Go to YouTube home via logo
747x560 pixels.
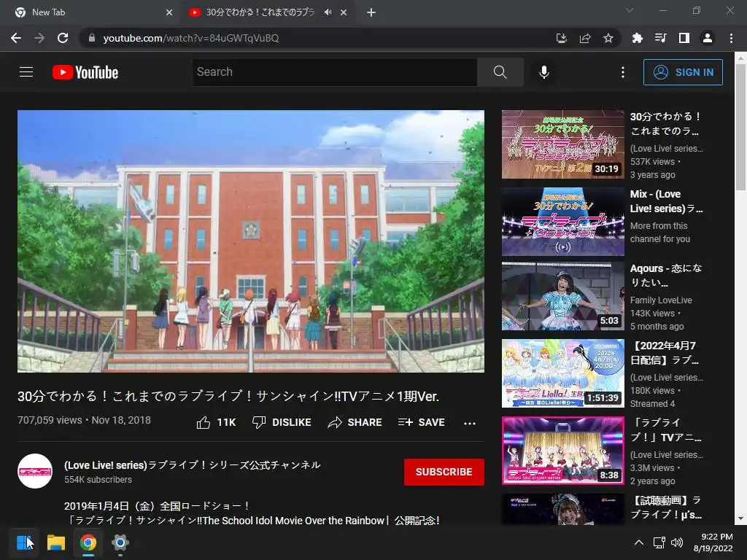[x=85, y=72]
